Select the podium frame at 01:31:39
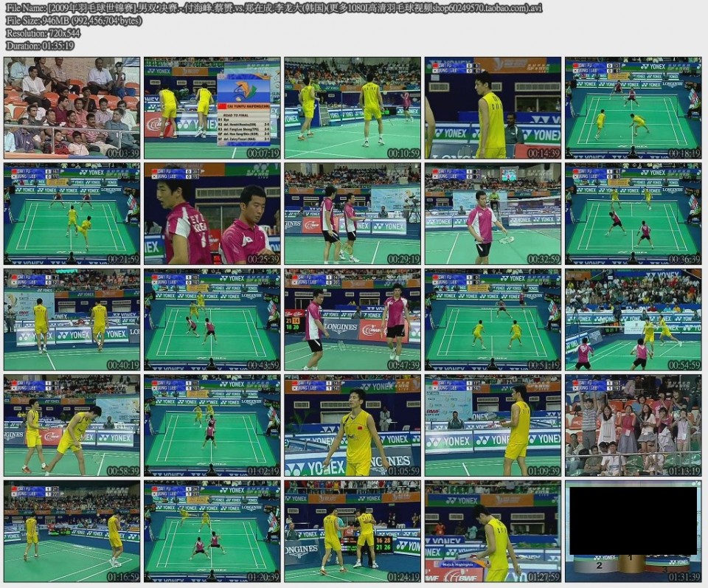The width and height of the screenshot is (708, 588). coord(634,531)
